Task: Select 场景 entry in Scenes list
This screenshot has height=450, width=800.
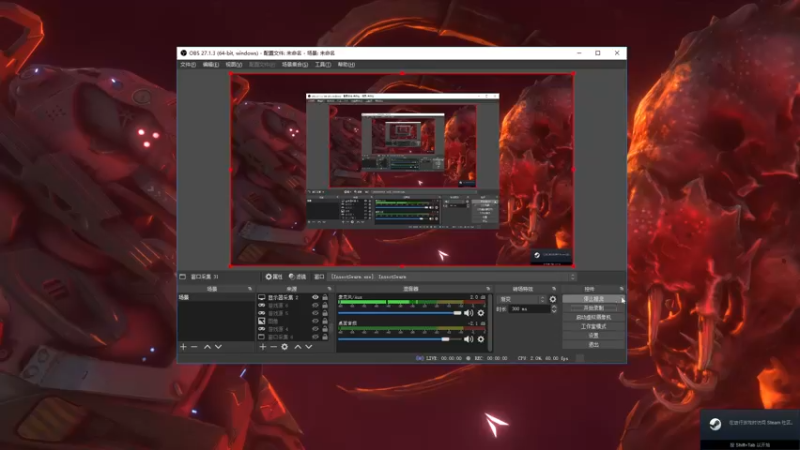Action: pyautogui.click(x=216, y=297)
